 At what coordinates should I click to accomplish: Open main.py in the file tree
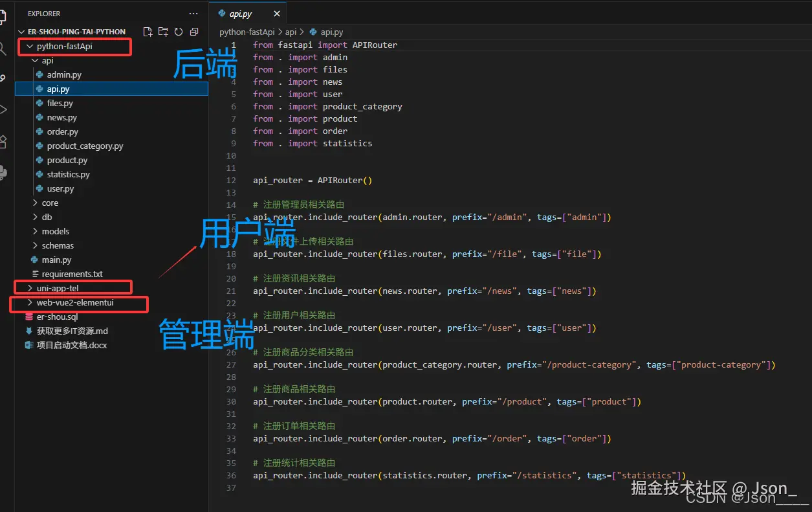(x=56, y=260)
